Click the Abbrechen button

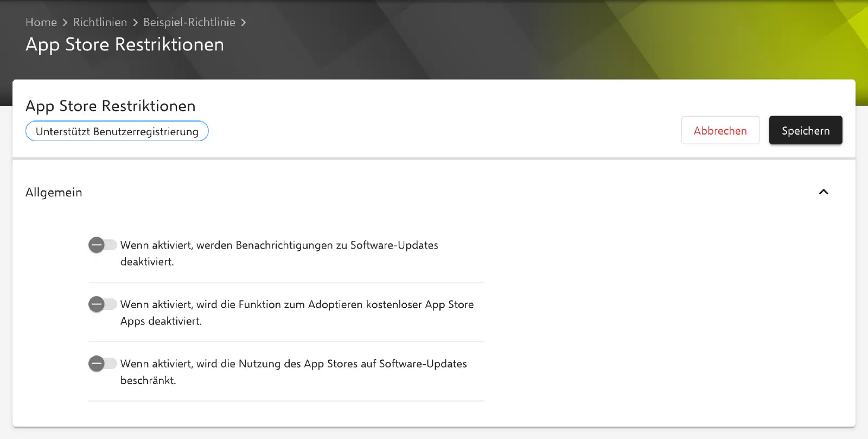click(x=720, y=130)
